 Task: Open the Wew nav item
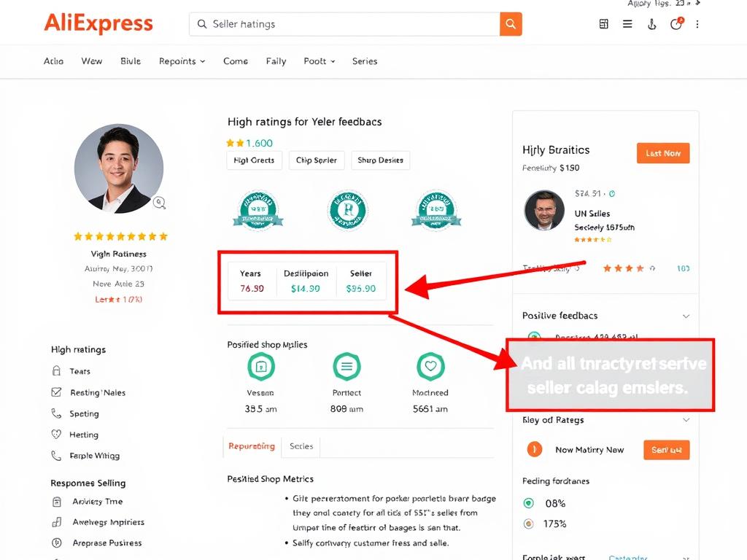(x=91, y=61)
